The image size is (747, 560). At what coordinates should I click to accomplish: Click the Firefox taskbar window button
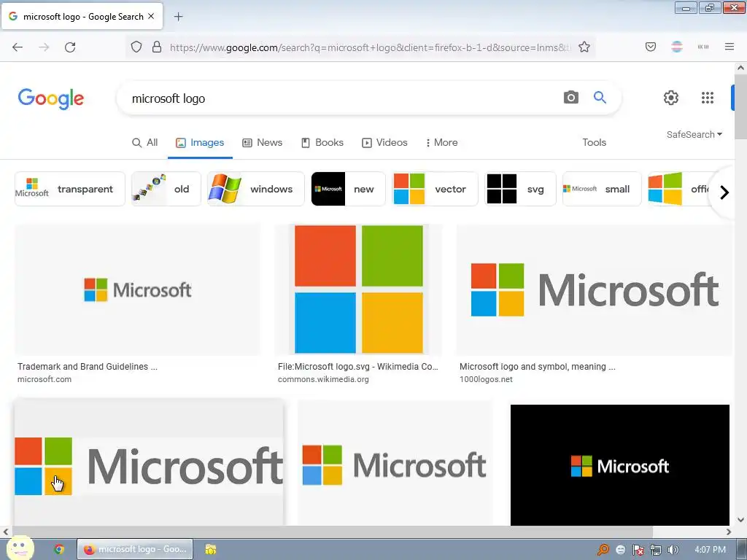pos(135,549)
